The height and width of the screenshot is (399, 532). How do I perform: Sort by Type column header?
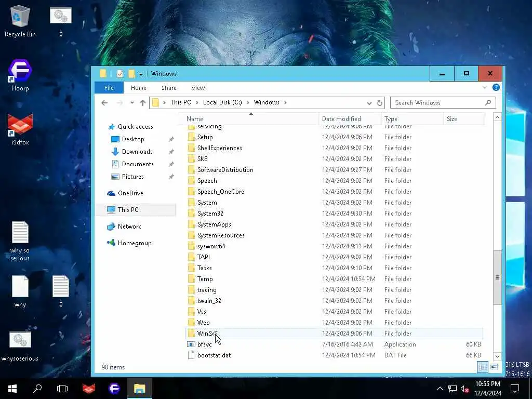click(412, 119)
